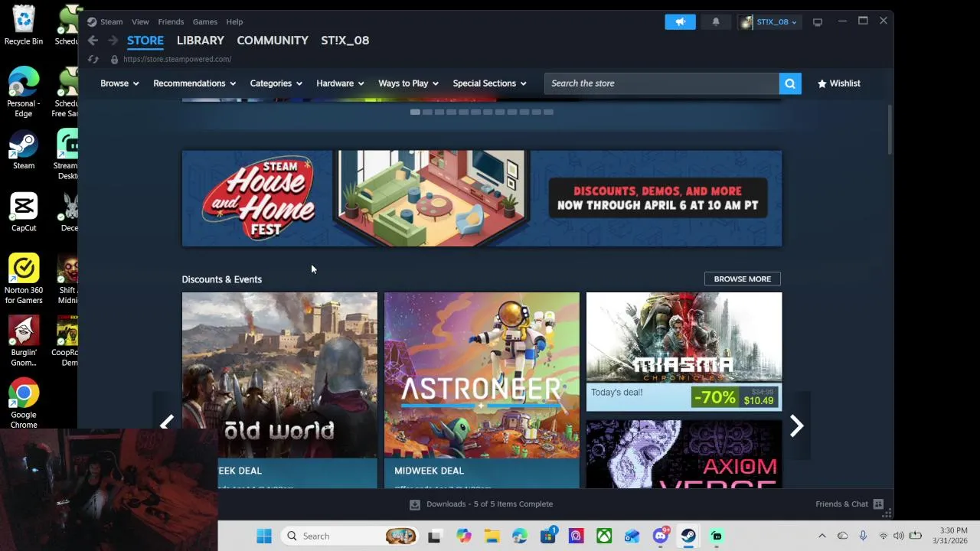Open the Windows Start menu
The width and height of the screenshot is (980, 551).
(x=264, y=536)
